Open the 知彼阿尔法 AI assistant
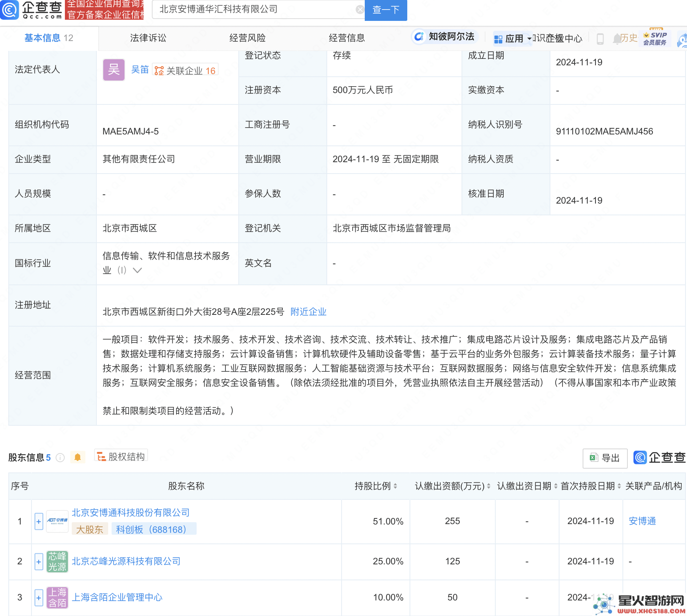This screenshot has height=616, width=687. [x=444, y=36]
